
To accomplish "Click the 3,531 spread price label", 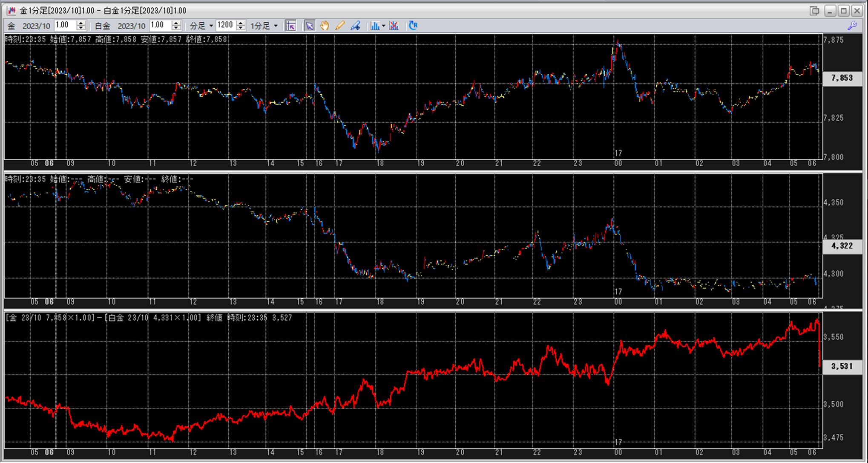I will click(842, 366).
